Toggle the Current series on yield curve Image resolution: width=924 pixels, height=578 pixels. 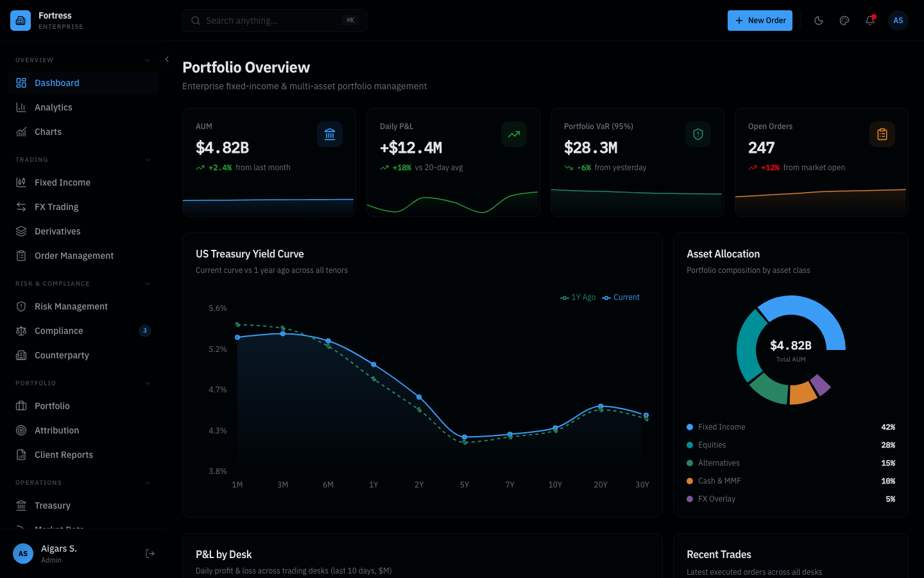[620, 297]
